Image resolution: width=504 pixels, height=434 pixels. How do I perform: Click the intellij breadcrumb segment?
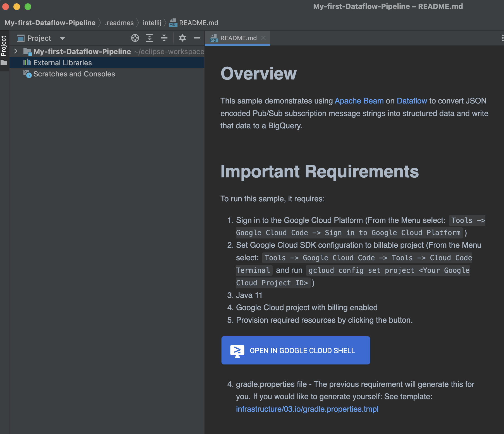[x=152, y=23]
